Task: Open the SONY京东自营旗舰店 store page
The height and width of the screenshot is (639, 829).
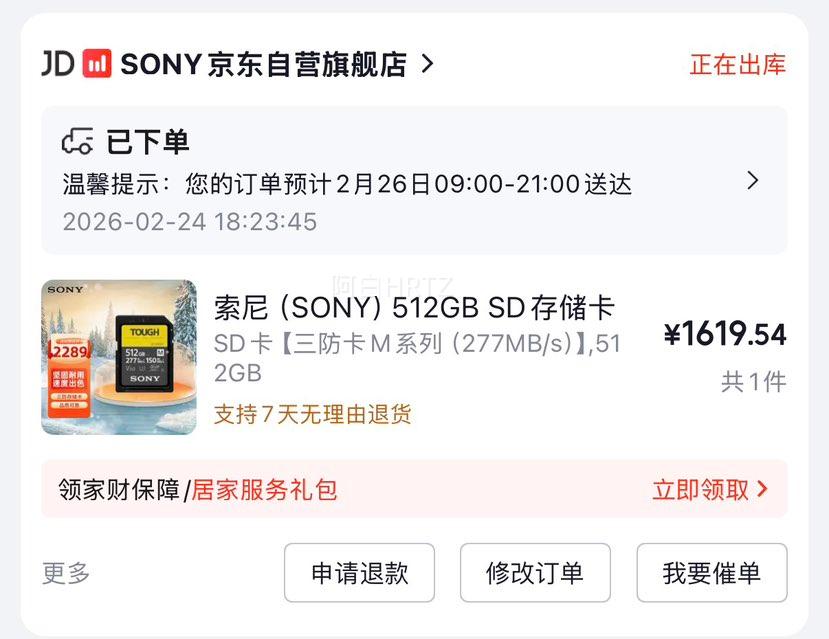Action: (263, 64)
